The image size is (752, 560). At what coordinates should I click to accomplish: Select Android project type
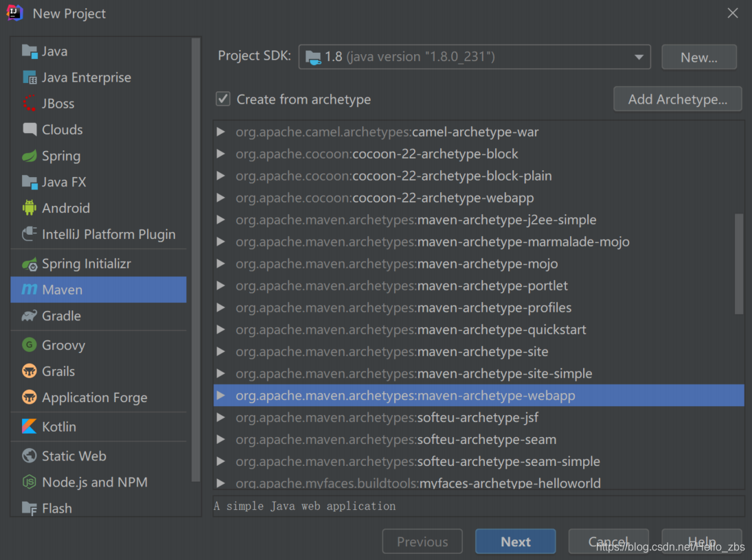click(98, 208)
